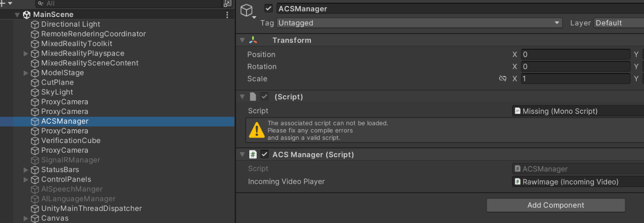Expand the ControlPanels hierarchy item

point(26,179)
